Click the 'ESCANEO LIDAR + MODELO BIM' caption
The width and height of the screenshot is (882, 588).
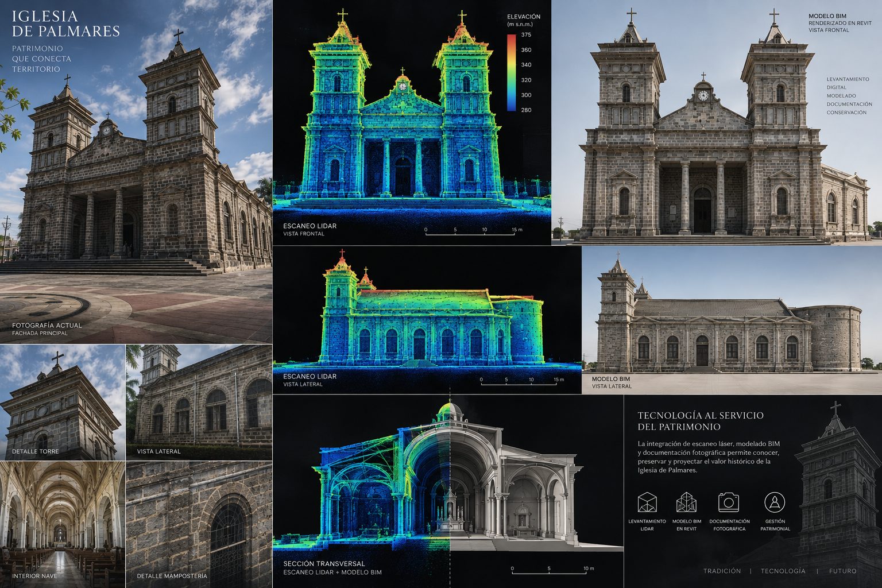pos(332,572)
